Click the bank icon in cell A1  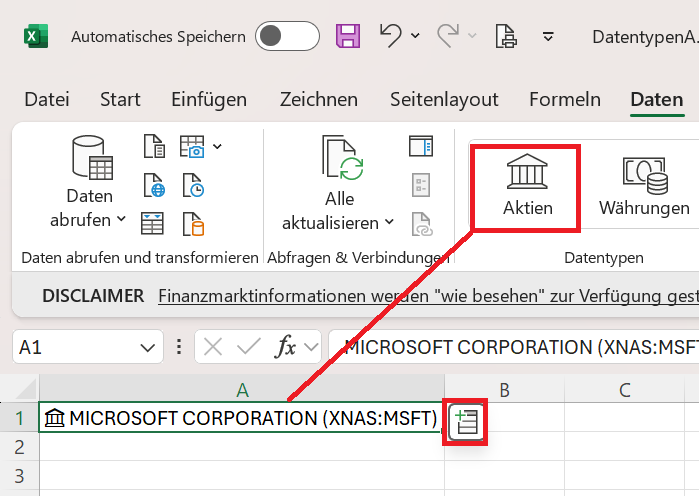[54, 418]
